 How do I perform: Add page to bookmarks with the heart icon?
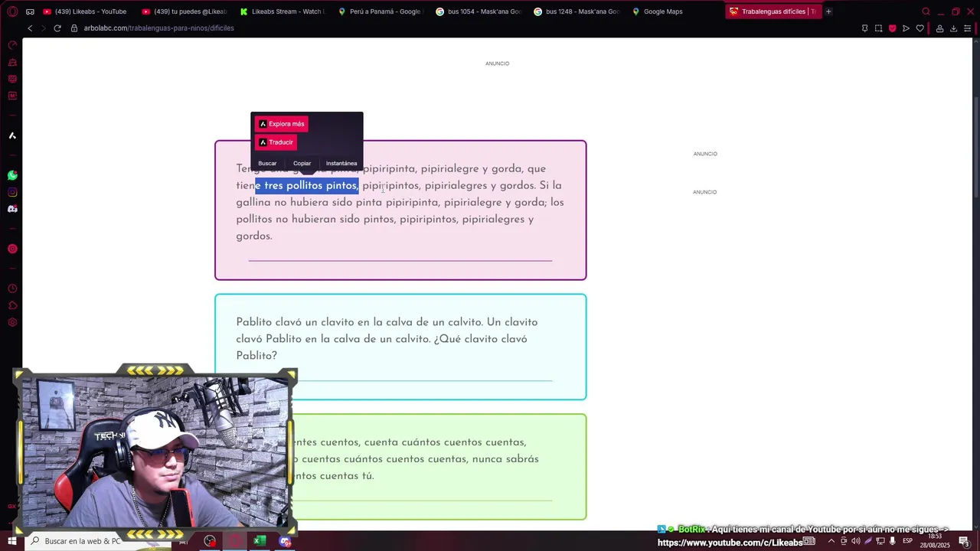click(x=920, y=28)
